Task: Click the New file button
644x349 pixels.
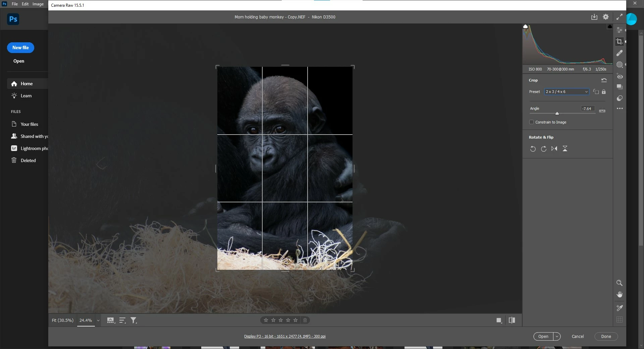Action: pos(20,48)
